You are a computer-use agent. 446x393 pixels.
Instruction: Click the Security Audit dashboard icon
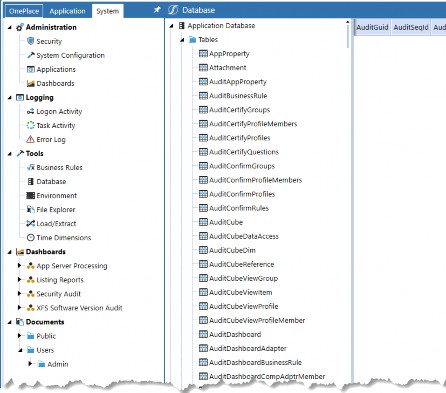(31, 294)
